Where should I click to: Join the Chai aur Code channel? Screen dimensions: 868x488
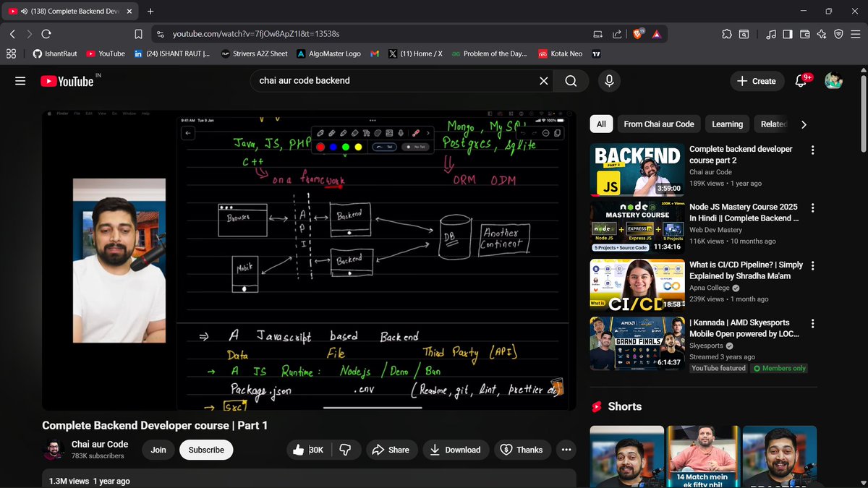pyautogui.click(x=158, y=450)
